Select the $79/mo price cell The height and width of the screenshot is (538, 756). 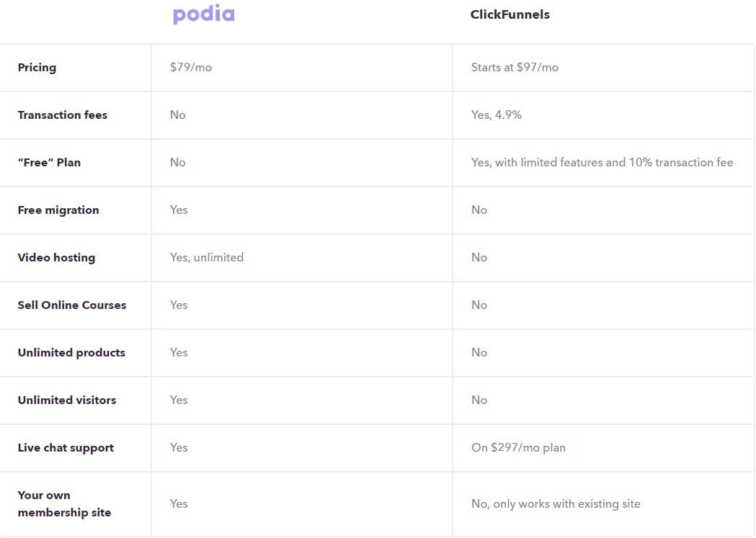(190, 67)
